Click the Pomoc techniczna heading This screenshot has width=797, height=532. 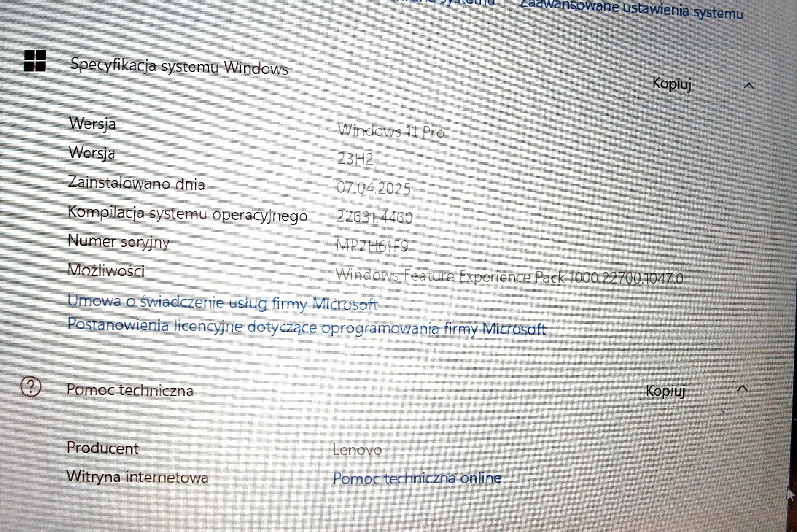coord(130,390)
